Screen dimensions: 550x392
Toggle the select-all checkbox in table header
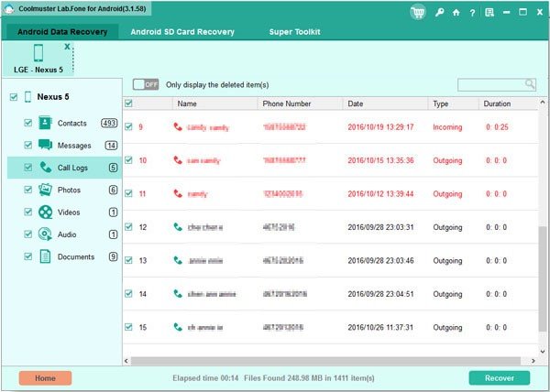128,103
